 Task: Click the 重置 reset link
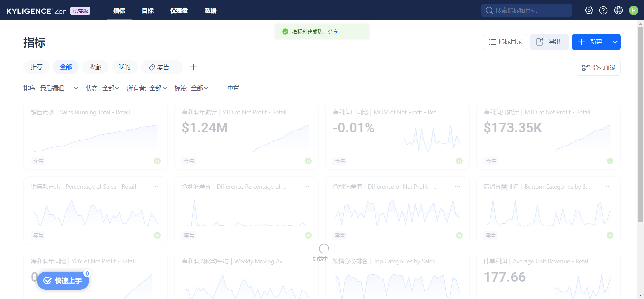tap(233, 88)
